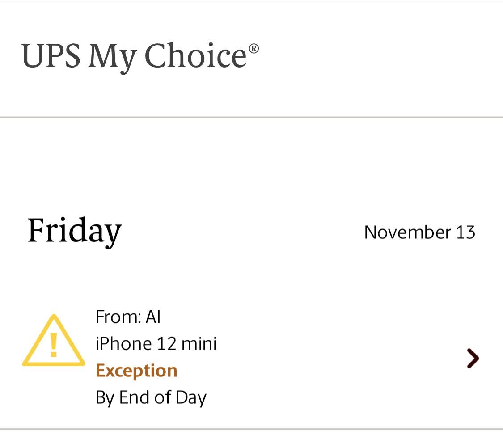Click the word "iPhone" in the package row

124,344
